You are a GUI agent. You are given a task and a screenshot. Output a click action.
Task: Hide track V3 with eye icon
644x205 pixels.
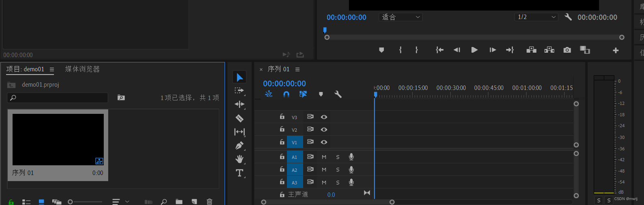point(324,117)
